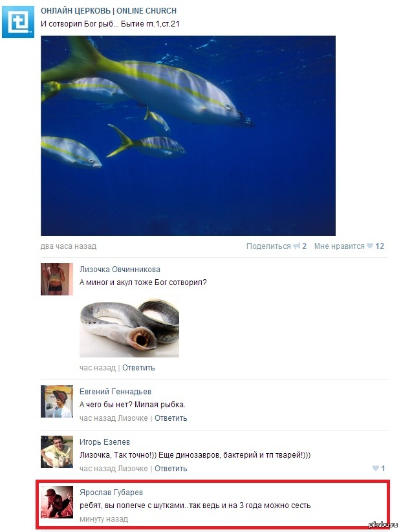Open the large underwater fish photo
The image size is (401, 532).
pos(188,136)
